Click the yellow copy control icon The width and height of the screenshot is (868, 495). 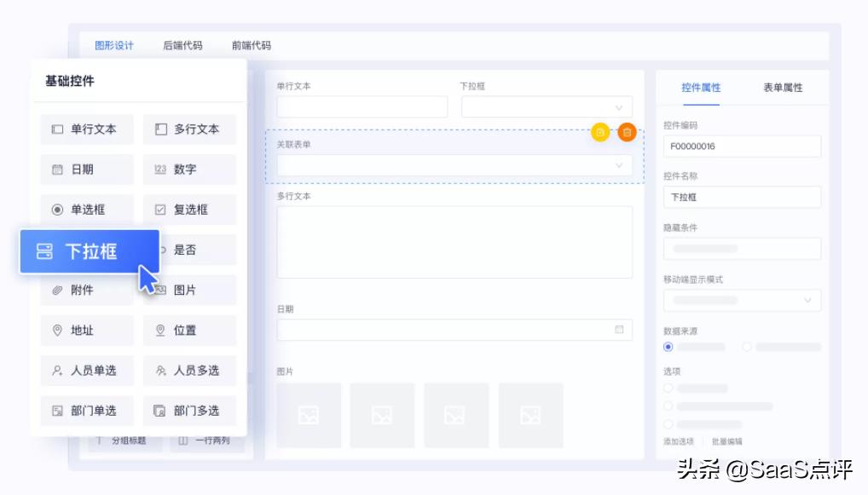600,132
